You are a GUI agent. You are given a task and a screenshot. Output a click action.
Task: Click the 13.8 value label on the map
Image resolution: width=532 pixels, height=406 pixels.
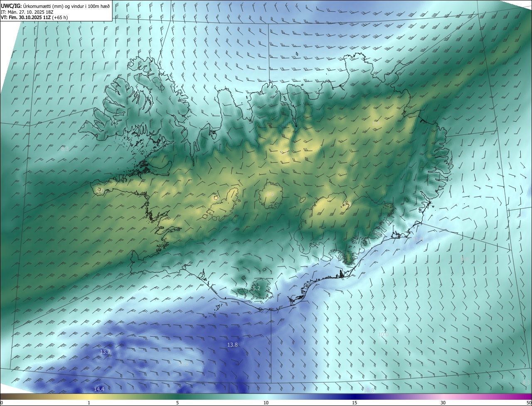(232, 345)
